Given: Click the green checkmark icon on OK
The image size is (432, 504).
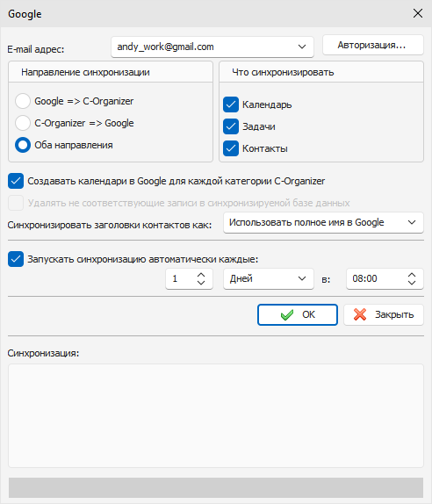Looking at the screenshot, I should click(287, 314).
